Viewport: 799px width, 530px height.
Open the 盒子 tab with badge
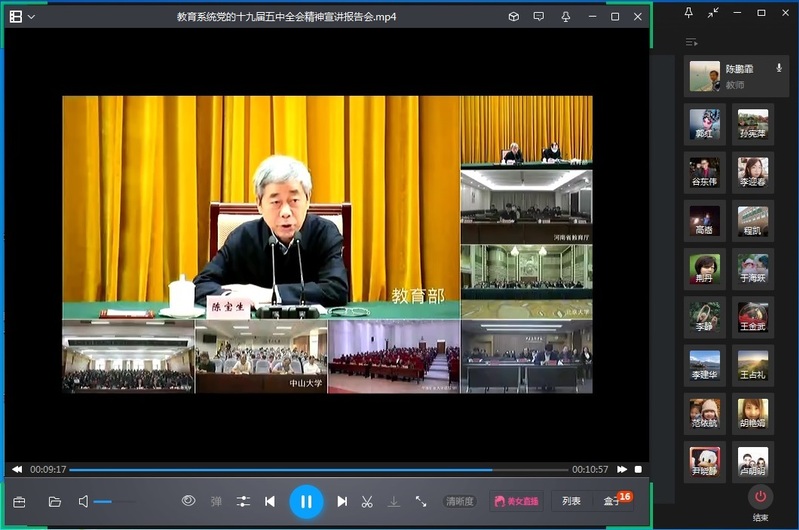pyautogui.click(x=612, y=501)
